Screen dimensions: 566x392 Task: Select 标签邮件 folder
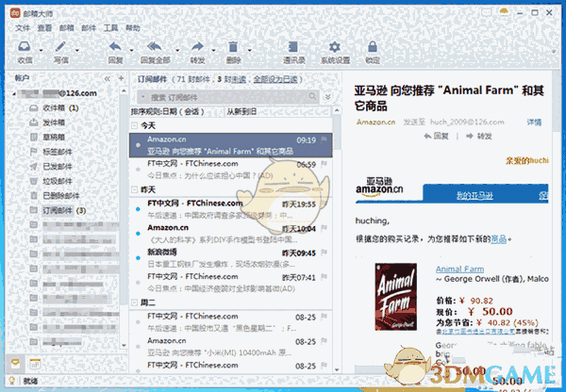(x=51, y=152)
